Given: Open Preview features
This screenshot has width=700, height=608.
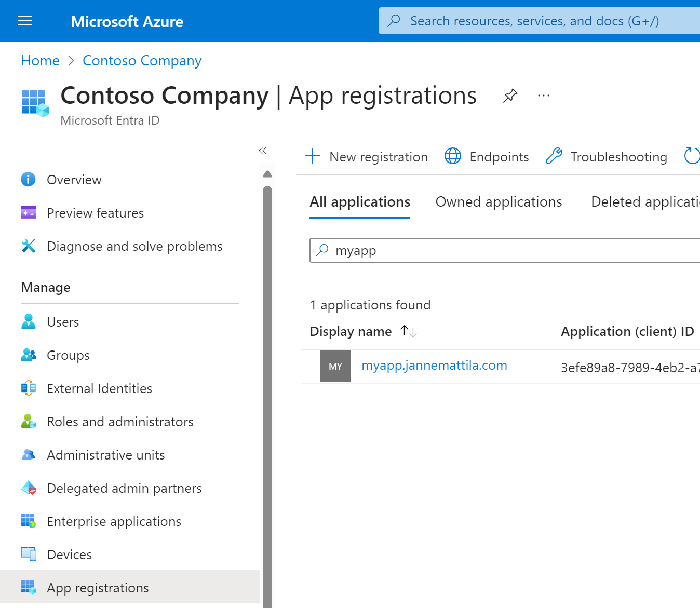Looking at the screenshot, I should point(96,213).
